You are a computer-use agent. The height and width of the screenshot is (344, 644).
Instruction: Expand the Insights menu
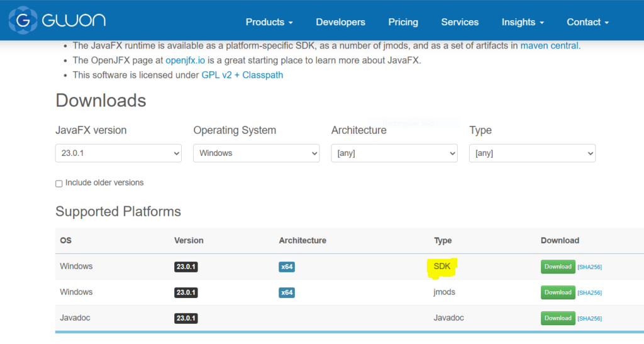(523, 22)
